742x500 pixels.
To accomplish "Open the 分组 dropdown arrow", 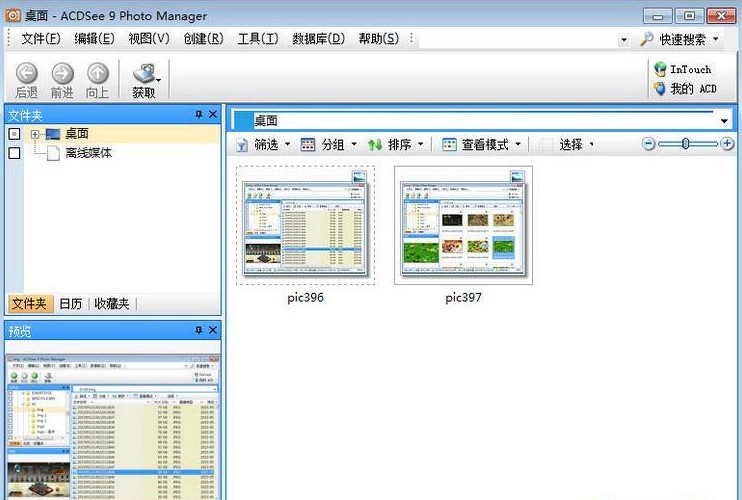I will 353,144.
